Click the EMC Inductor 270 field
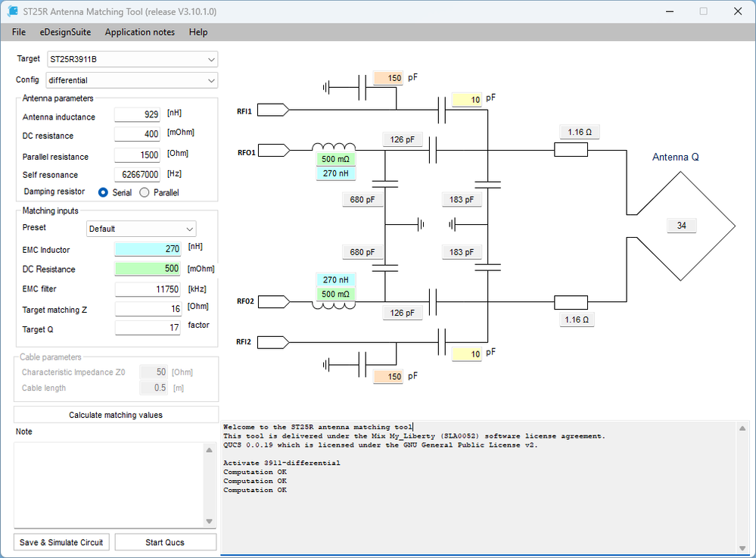Screen dimensions: 756x558 tap(148, 249)
